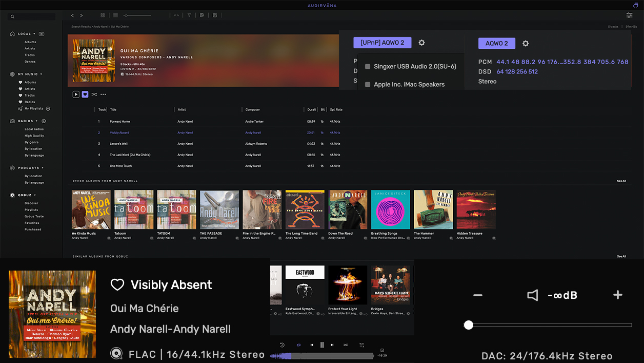The width and height of the screenshot is (644, 363).
Task: Click the volume slider track
Action: point(549,325)
